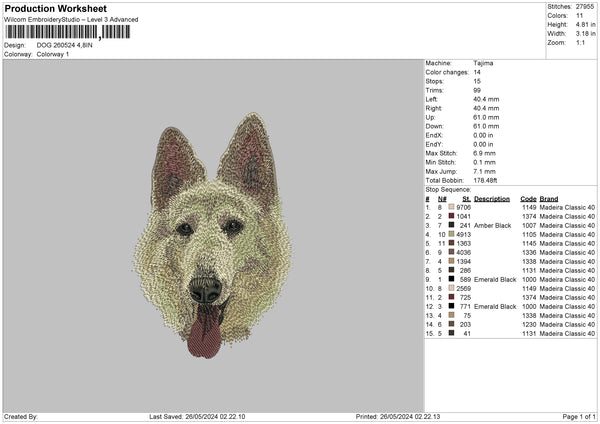Click the olive swatch for stop 4
600x424 pixels.
[x=452, y=234]
